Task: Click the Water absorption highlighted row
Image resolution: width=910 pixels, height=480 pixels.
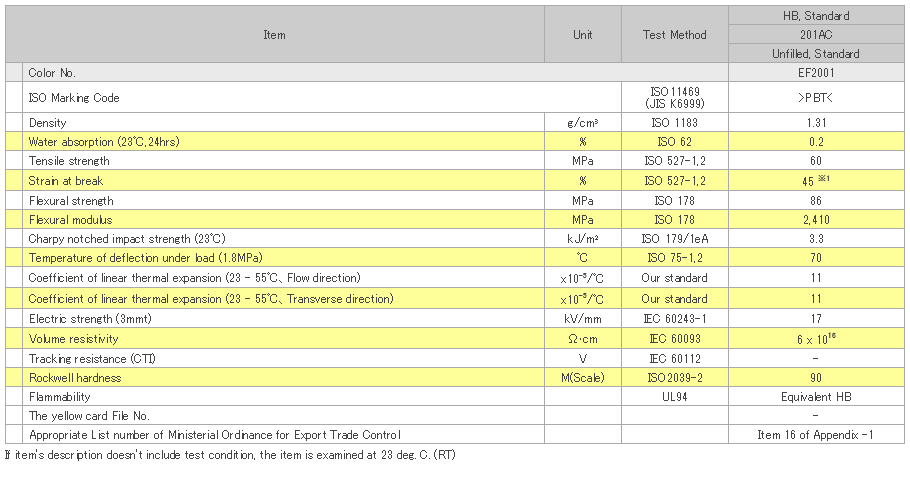Action: [x=455, y=142]
